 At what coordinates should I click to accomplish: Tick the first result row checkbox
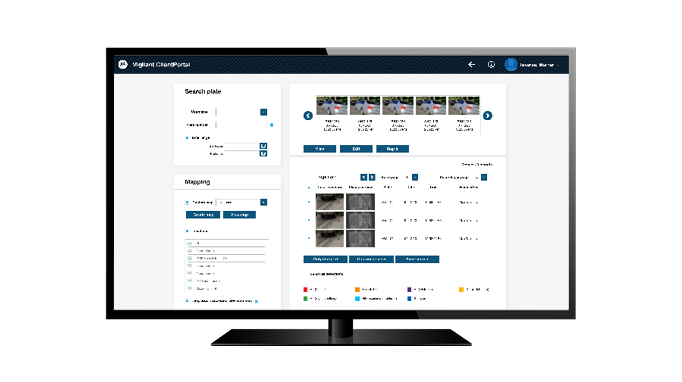click(309, 202)
